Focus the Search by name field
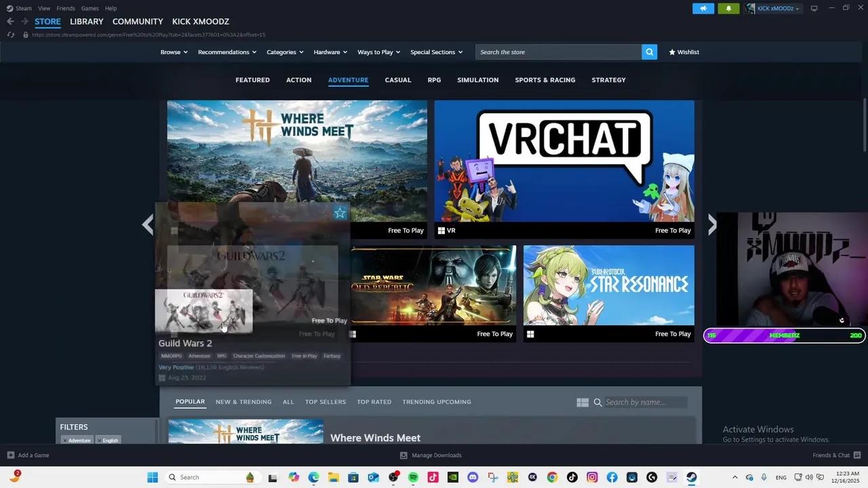The width and height of the screenshot is (868, 488). 645,403
